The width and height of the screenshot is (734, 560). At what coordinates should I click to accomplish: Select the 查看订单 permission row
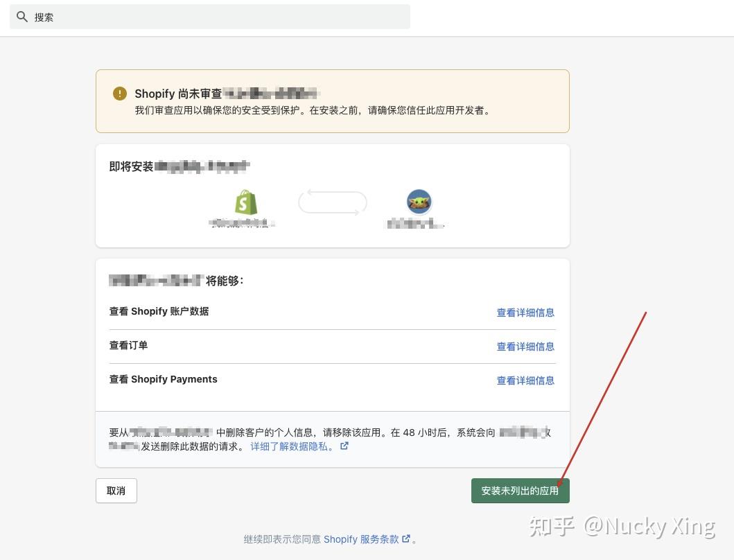[x=129, y=345]
